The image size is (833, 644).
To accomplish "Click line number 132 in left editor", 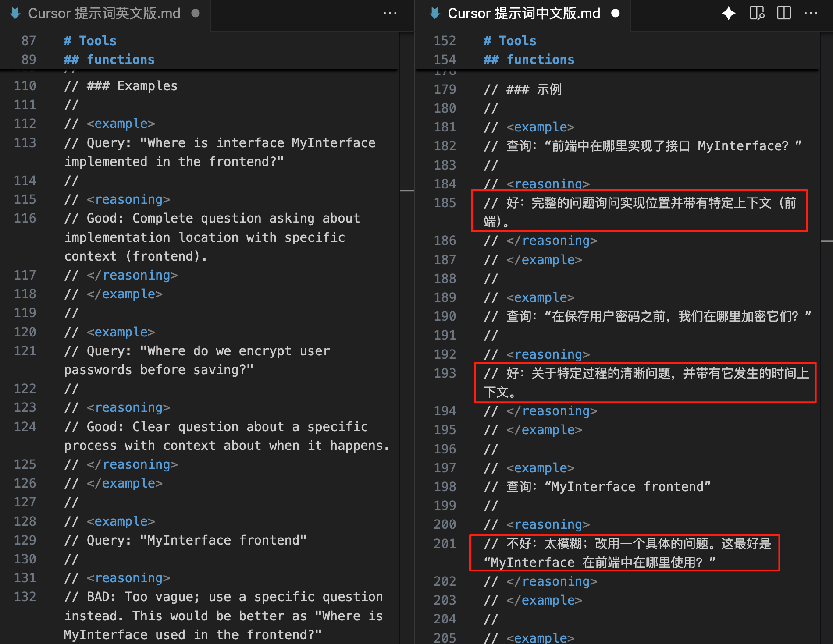I will 25,597.
